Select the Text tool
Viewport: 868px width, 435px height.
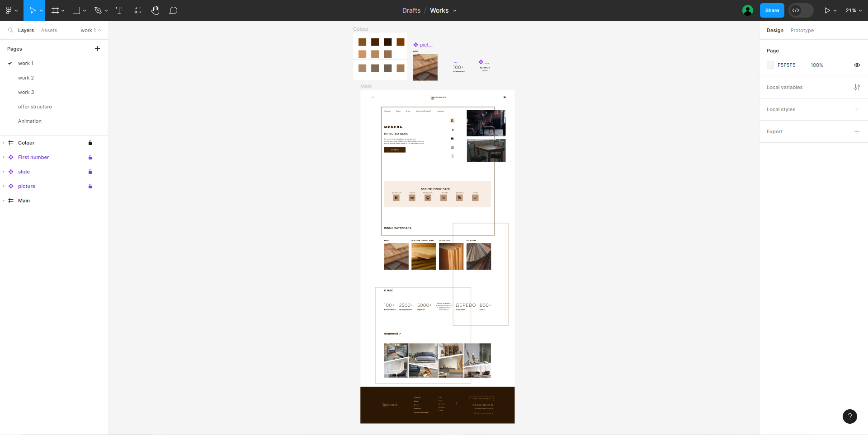coord(119,10)
